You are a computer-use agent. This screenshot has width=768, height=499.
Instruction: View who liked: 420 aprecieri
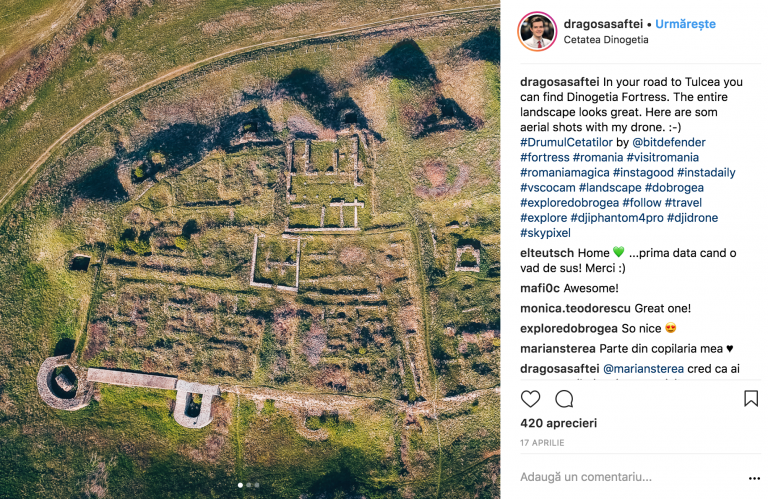[x=558, y=423]
